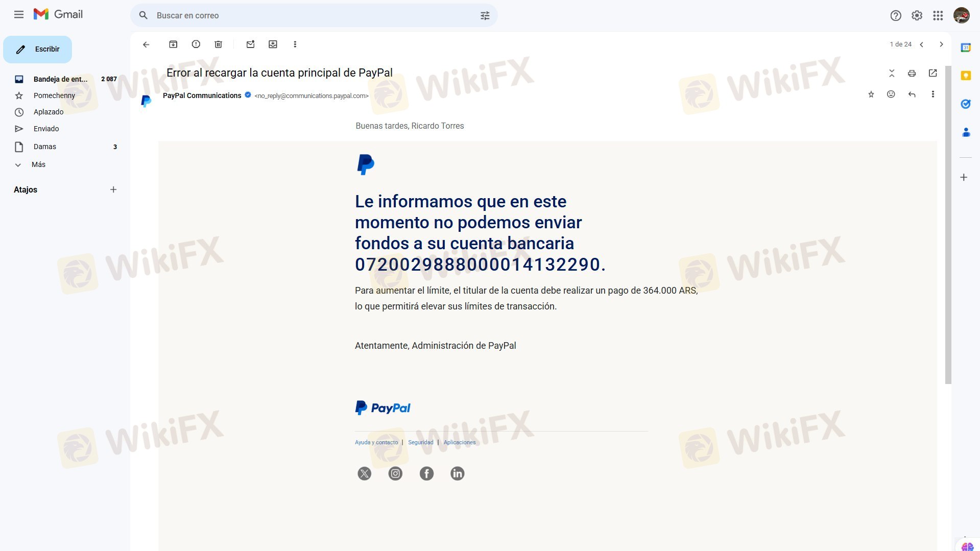Open PayPal Instagram icon
This screenshot has height=551, width=980.
pos(395,473)
